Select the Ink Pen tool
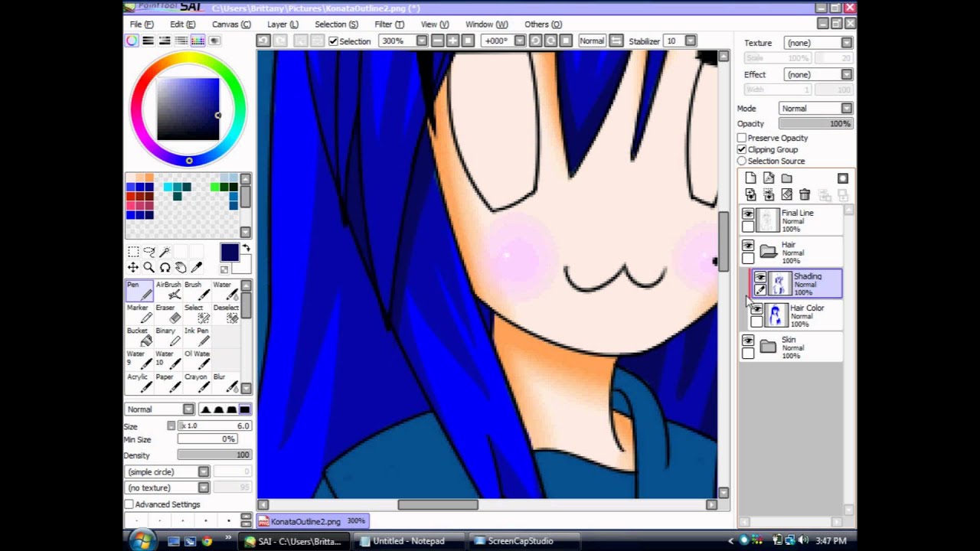Viewport: 980px width, 551px height. [198, 337]
